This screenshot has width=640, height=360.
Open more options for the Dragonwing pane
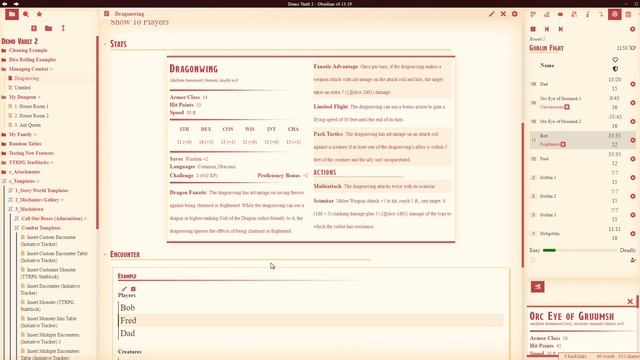[515, 14]
